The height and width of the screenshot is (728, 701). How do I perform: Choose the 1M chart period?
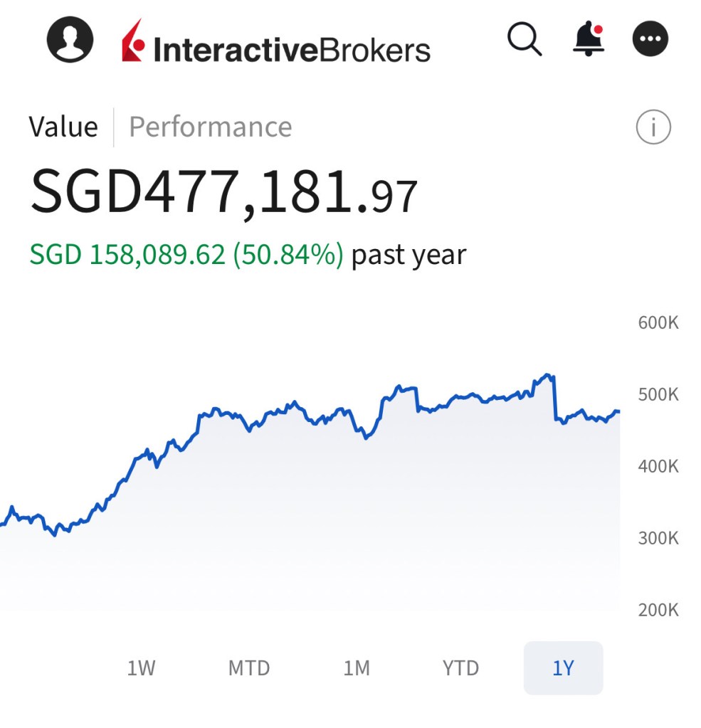[357, 668]
